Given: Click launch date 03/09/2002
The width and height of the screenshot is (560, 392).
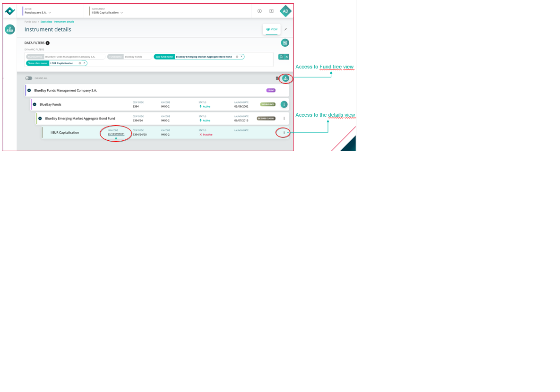Looking at the screenshot, I should click(x=241, y=106).
